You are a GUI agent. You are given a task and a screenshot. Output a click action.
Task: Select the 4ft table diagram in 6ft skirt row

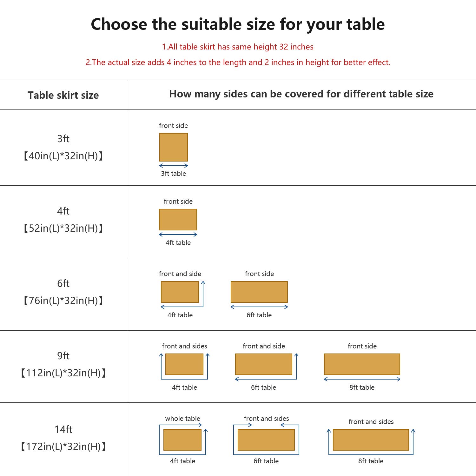coord(180,292)
